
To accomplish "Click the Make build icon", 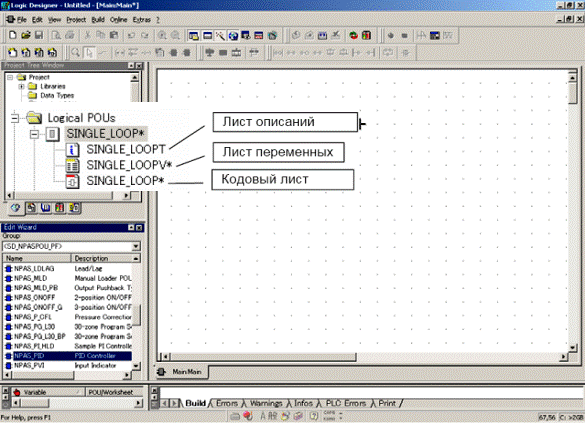I will pyautogui.click(x=322, y=35).
